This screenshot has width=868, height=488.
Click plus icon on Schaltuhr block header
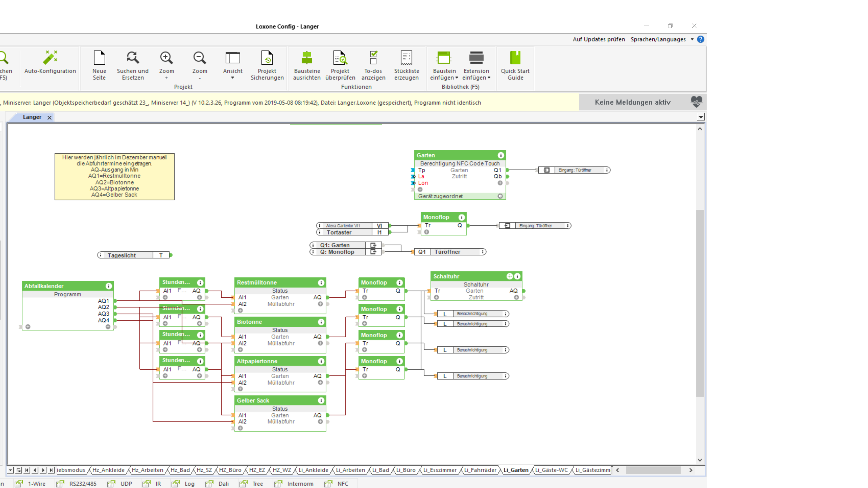pos(509,276)
